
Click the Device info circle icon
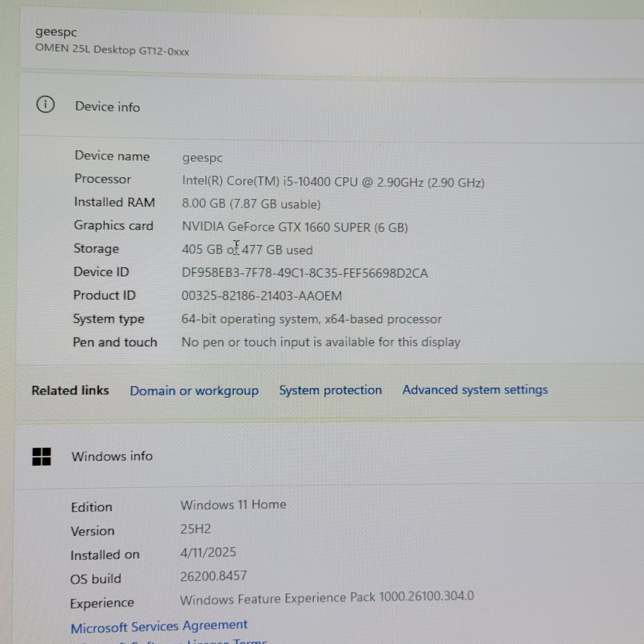tap(45, 105)
